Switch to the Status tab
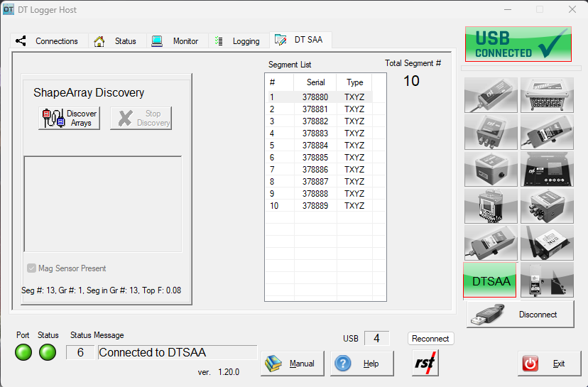 coord(117,41)
